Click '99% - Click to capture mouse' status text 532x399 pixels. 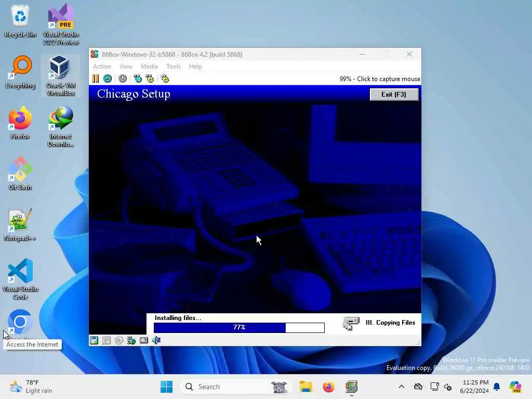point(380,79)
